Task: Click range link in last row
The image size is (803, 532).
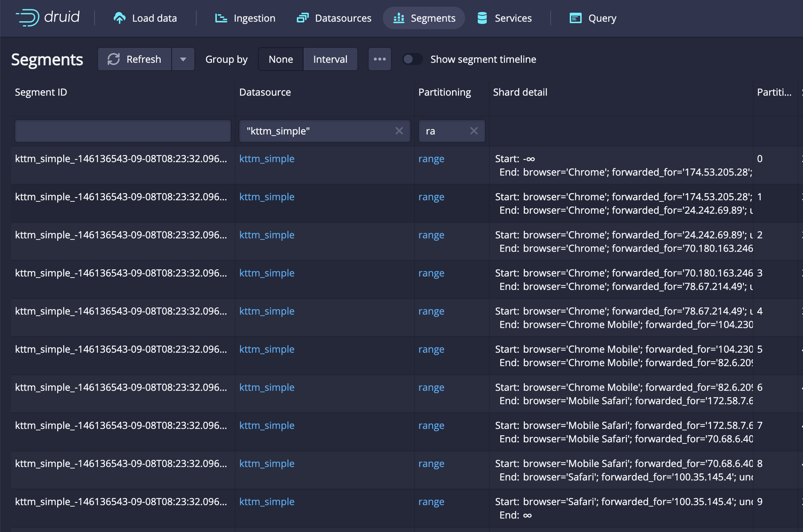Action: click(x=431, y=501)
